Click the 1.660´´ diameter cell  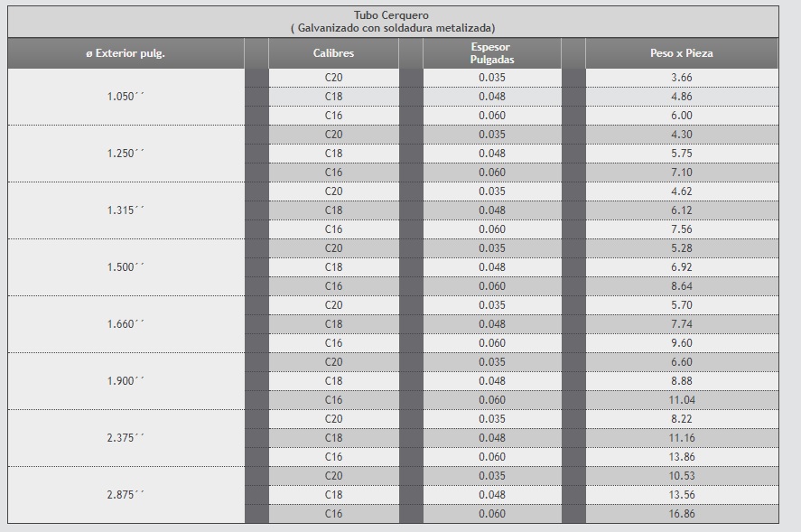coord(126,324)
